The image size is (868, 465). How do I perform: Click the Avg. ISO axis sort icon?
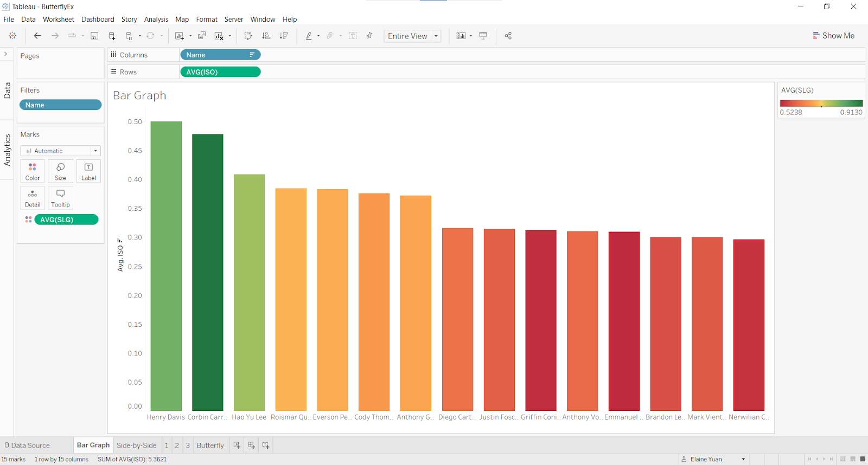tap(119, 240)
